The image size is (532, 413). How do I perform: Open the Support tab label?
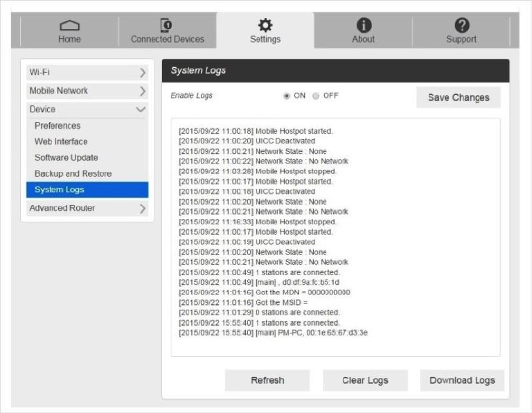[x=461, y=39]
